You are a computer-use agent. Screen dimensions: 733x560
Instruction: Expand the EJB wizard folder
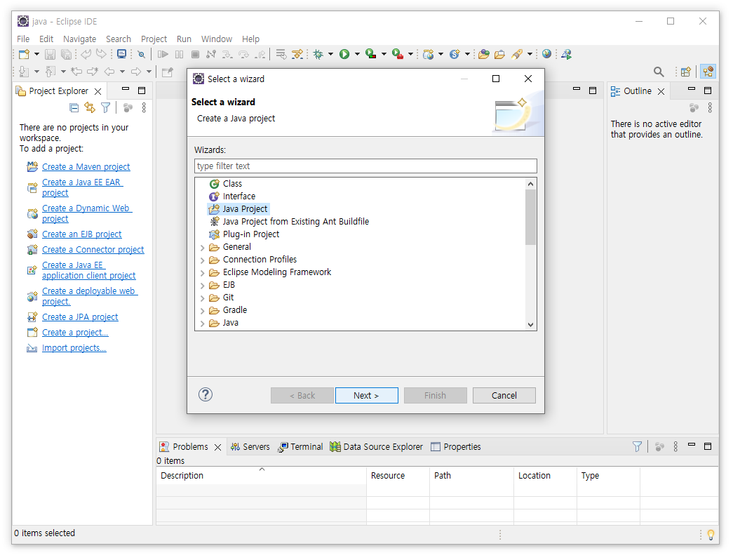pyautogui.click(x=203, y=286)
